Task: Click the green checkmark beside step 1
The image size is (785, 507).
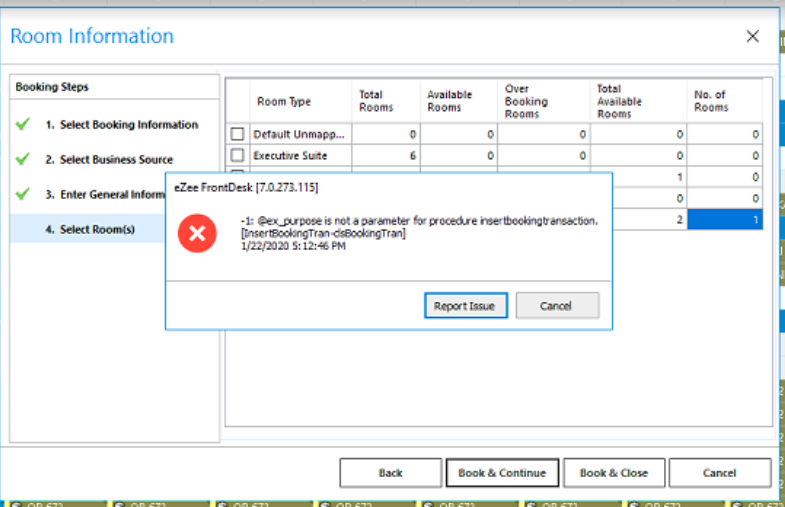Action: pos(23,124)
